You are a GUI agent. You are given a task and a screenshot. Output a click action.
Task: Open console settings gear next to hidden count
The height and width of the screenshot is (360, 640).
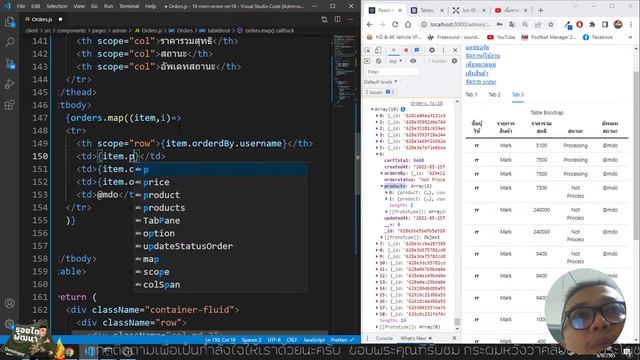pos(454,61)
